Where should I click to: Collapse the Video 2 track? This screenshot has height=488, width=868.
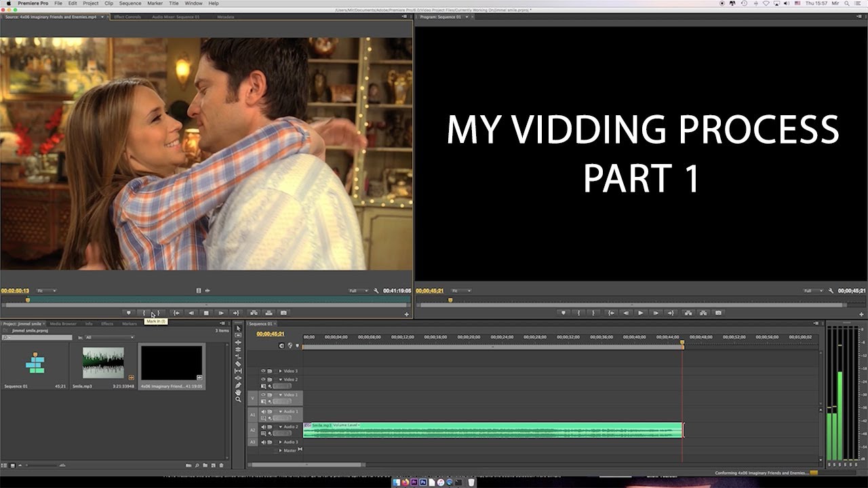click(x=280, y=380)
